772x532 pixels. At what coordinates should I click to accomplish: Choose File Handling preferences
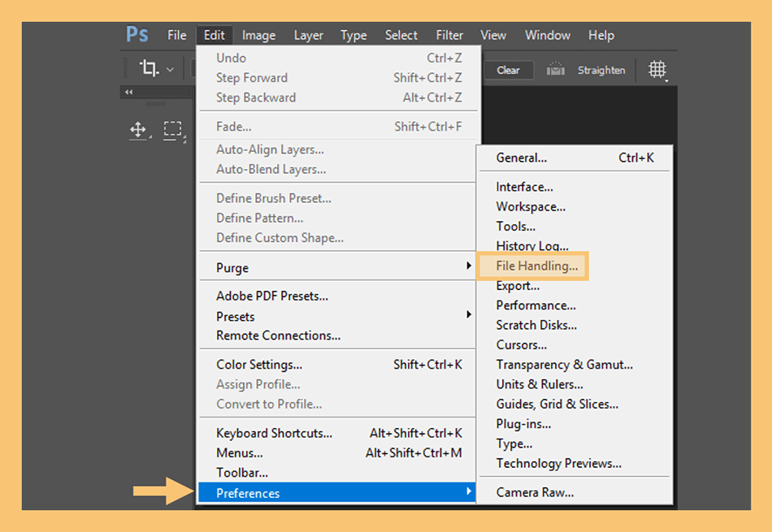click(536, 266)
